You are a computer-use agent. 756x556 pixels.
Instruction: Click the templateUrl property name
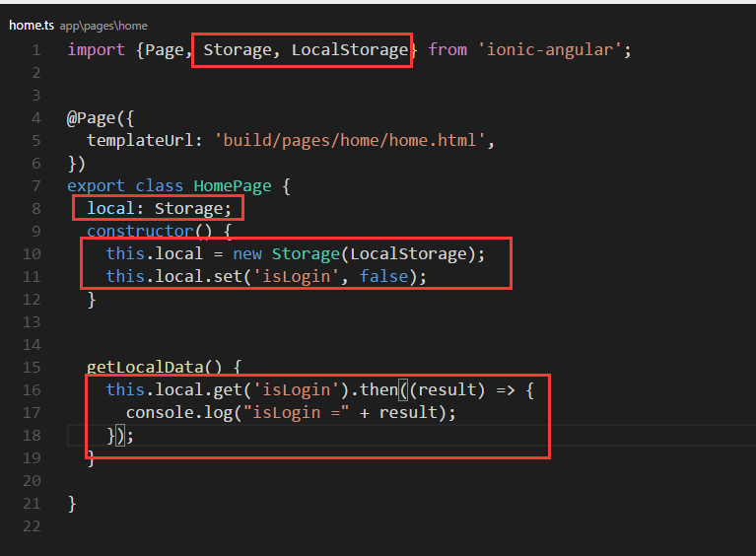tap(140, 140)
